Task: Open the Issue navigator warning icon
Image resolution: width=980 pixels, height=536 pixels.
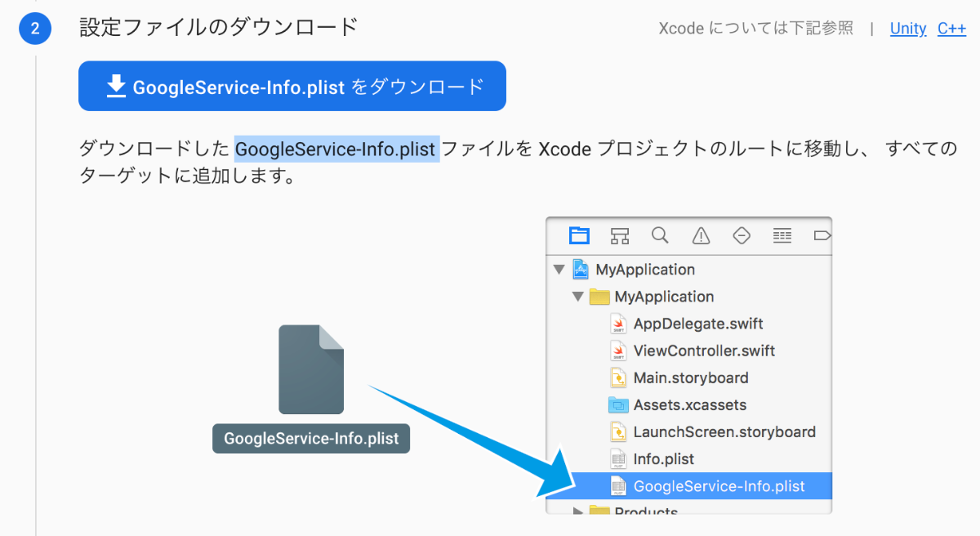Action: point(701,236)
